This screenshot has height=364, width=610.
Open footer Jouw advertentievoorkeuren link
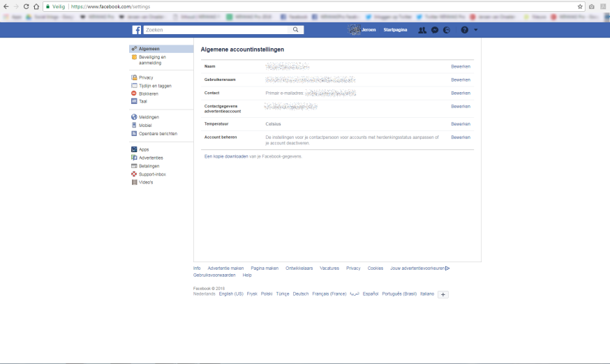(419, 268)
